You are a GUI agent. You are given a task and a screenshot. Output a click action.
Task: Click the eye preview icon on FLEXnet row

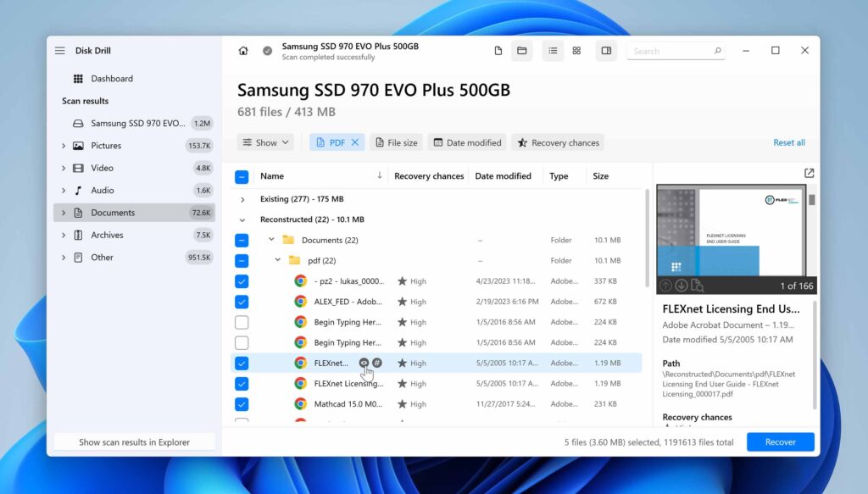coord(365,362)
